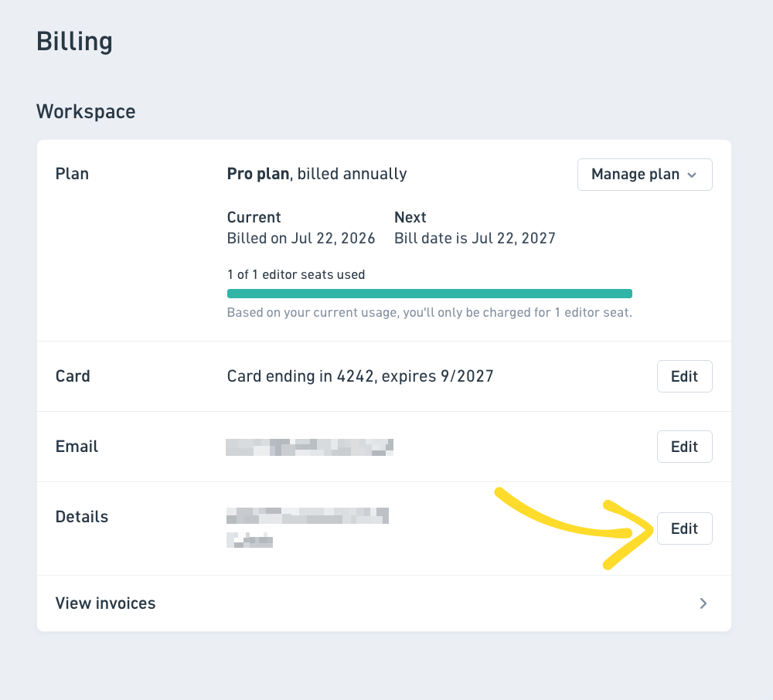Click the right chevron on invoices row

point(703,603)
